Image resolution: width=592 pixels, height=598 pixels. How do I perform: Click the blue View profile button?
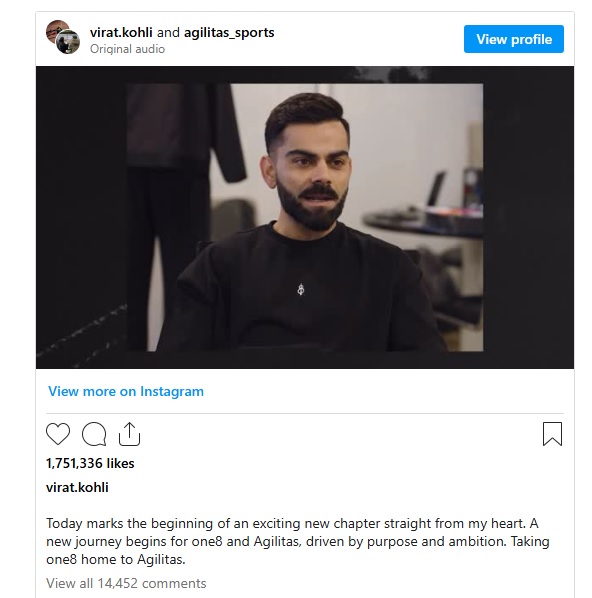(514, 39)
